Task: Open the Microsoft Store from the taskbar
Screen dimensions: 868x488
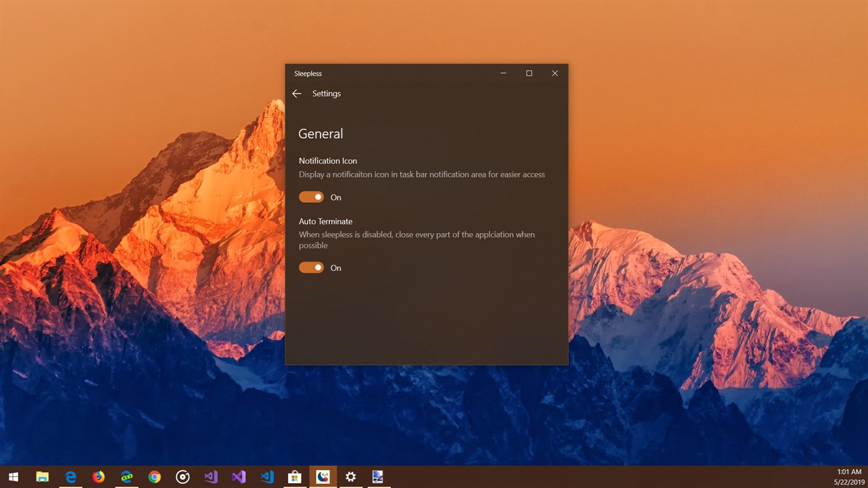Action: point(294,476)
